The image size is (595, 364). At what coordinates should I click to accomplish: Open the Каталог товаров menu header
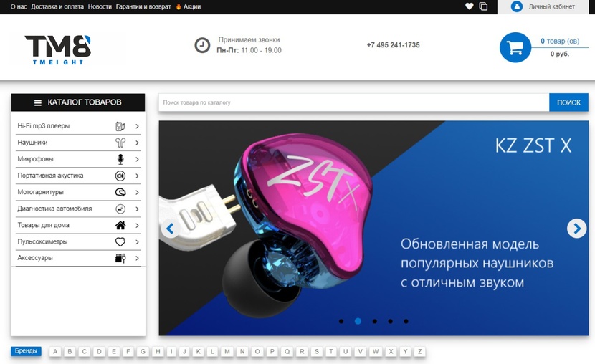(78, 102)
